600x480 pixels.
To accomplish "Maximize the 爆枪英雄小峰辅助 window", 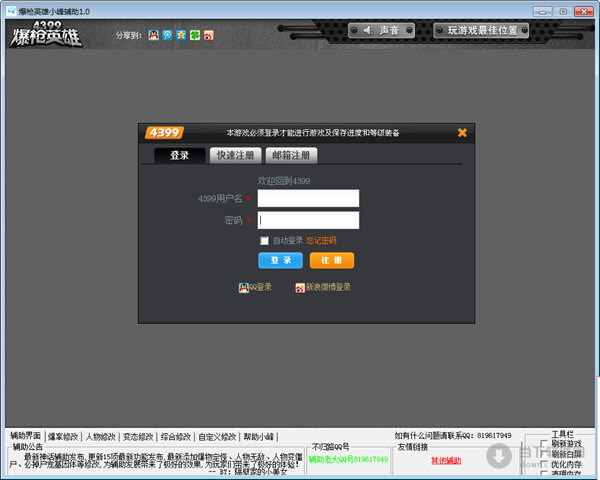I will (x=563, y=11).
